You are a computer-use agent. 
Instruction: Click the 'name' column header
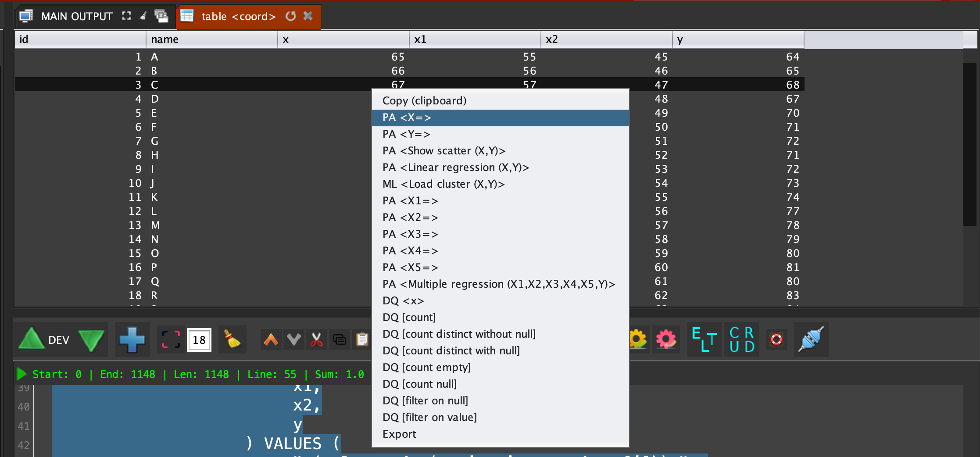tap(211, 39)
